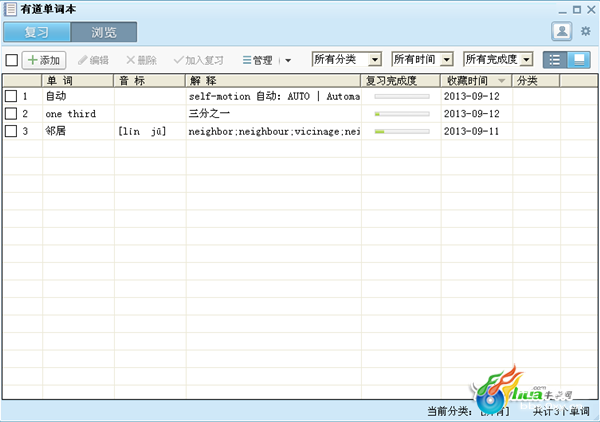Click the 管理 manage button
This screenshot has height=422, width=600.
coord(258,60)
